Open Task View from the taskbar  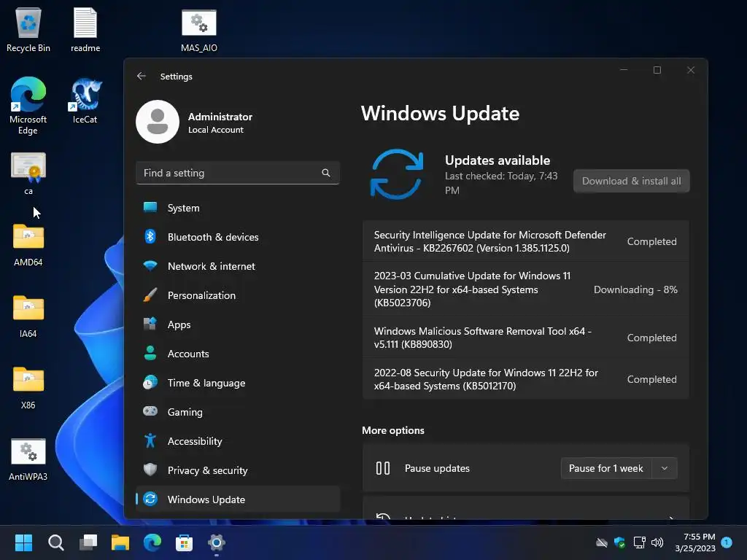coord(88,542)
